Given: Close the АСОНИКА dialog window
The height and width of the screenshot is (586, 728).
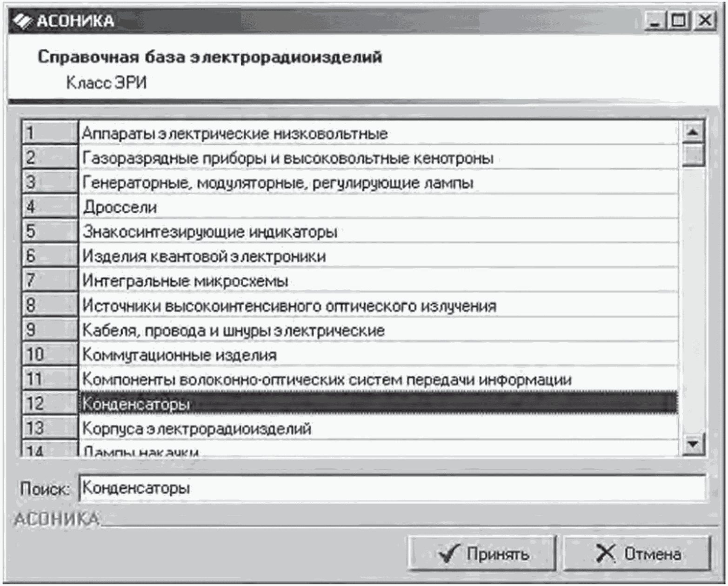Looking at the screenshot, I should point(705,21).
